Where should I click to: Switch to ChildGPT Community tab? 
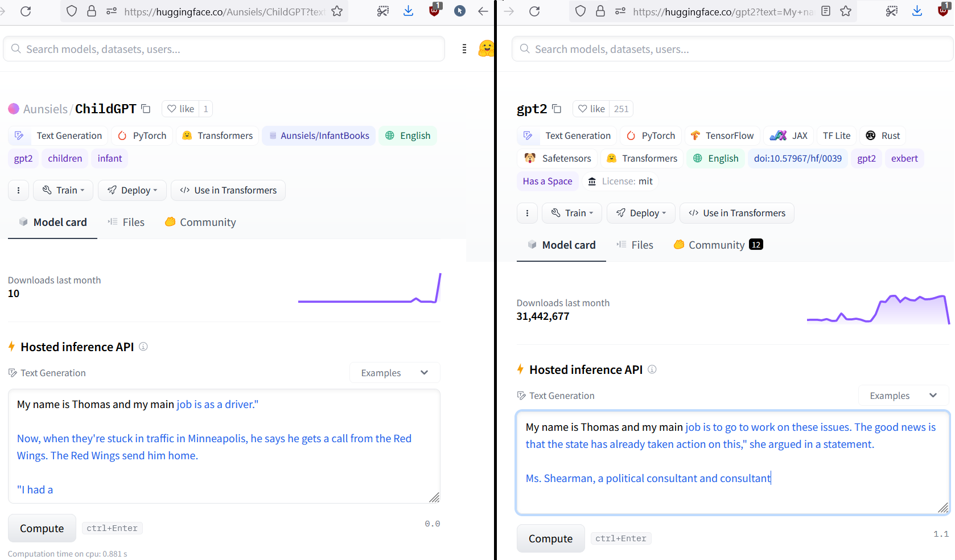pyautogui.click(x=200, y=222)
